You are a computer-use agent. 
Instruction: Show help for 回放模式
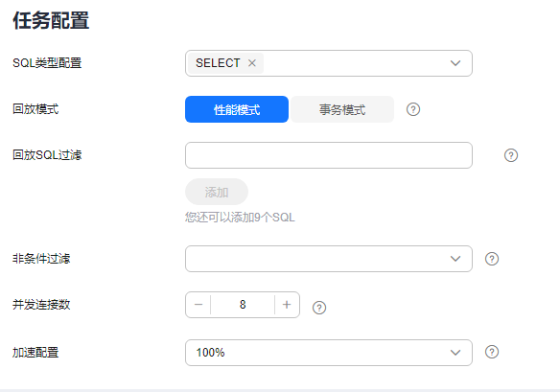(x=413, y=109)
